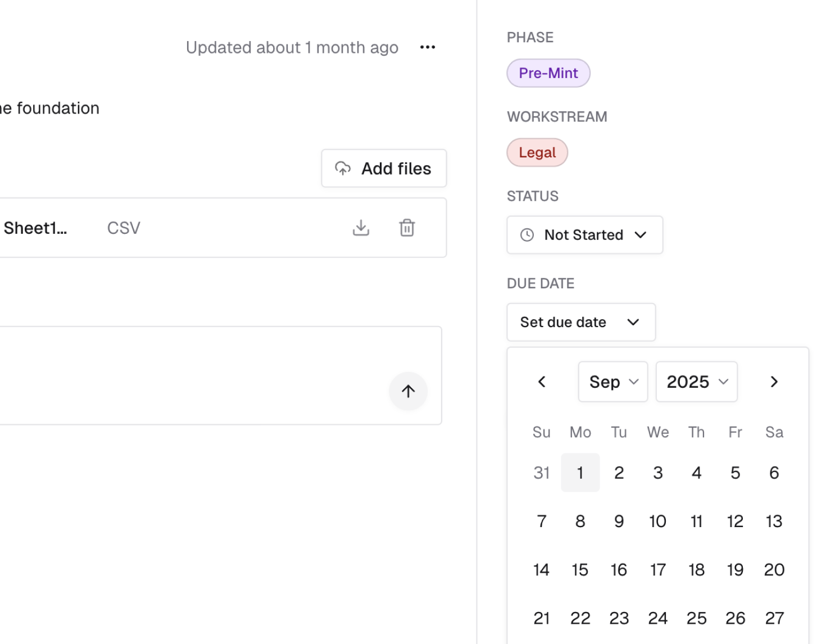
Task: Click the Add files upload button
Action: pos(384,168)
